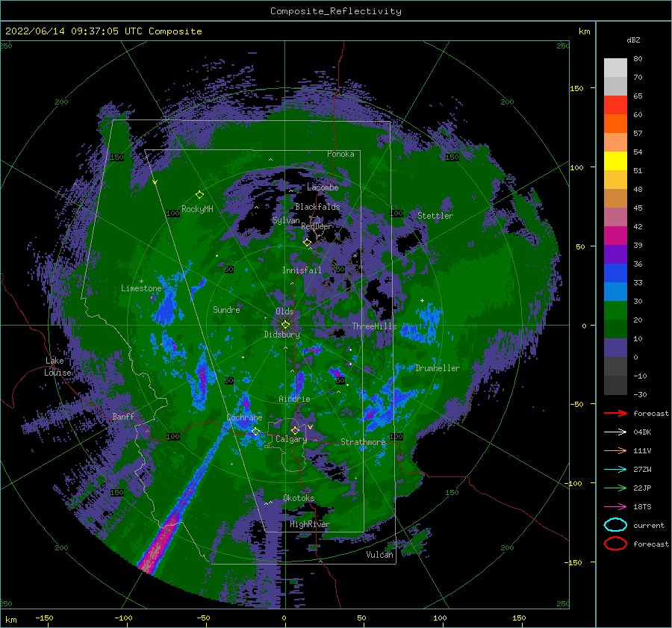Image resolution: width=672 pixels, height=628 pixels.
Task: Click the Olds label
Action: pyautogui.click(x=284, y=311)
